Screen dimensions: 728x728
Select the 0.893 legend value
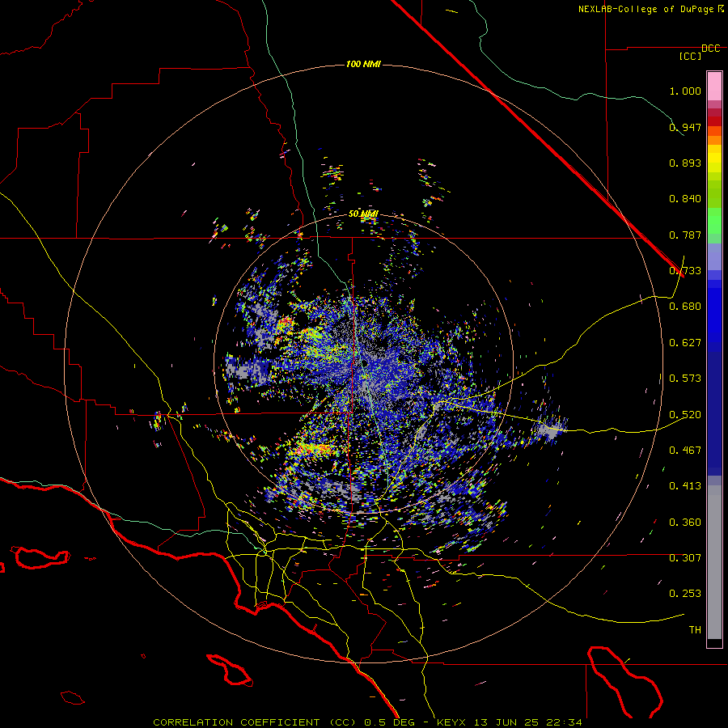(x=685, y=163)
